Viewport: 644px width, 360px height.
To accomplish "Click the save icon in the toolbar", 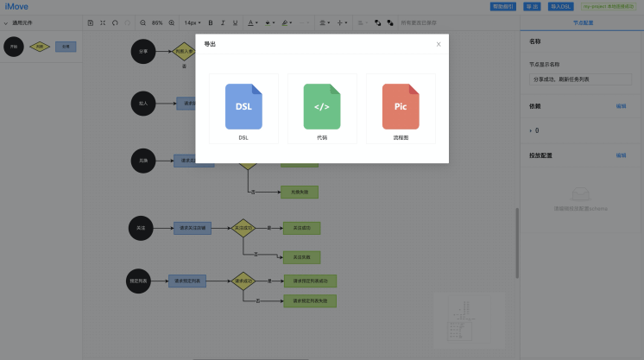I will click(x=91, y=23).
